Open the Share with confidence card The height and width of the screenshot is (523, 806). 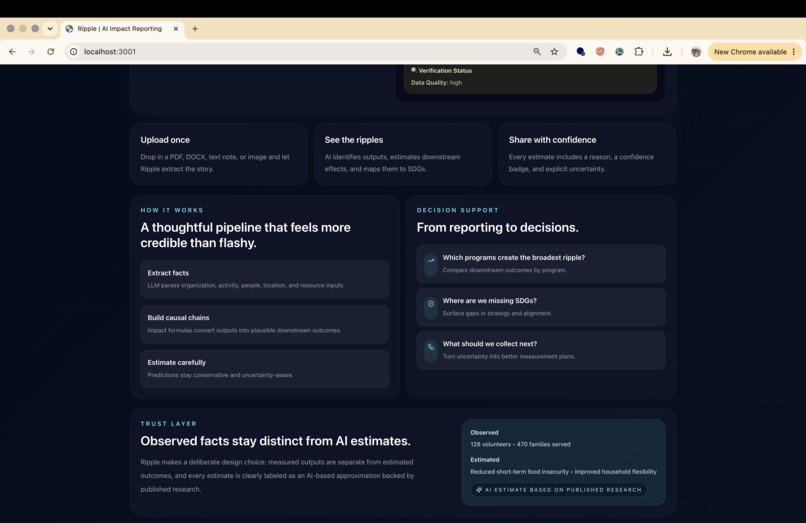pyautogui.click(x=587, y=154)
